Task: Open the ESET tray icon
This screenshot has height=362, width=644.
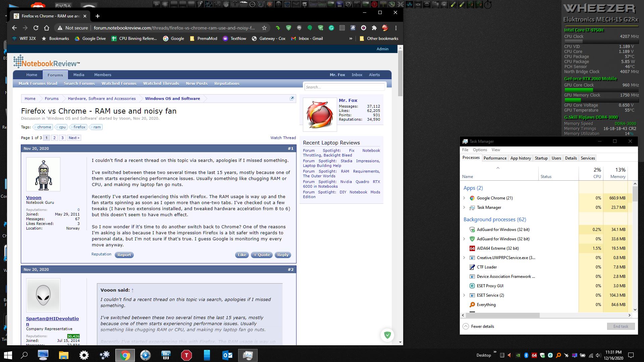Action: pos(550,355)
